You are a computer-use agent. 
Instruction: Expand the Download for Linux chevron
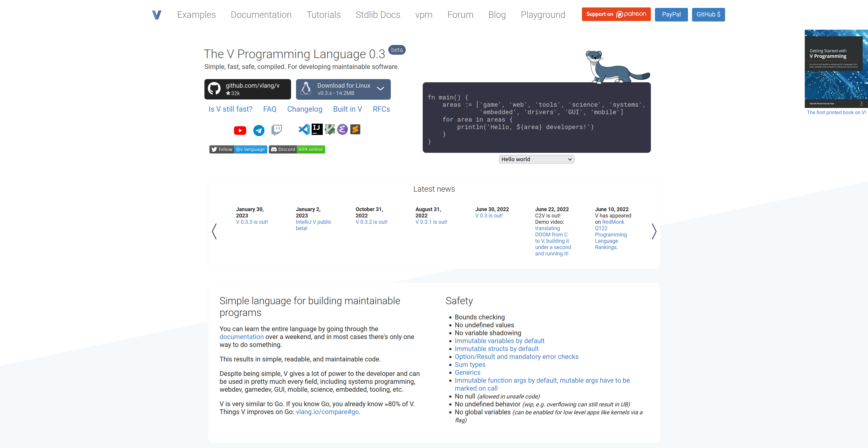(380, 89)
